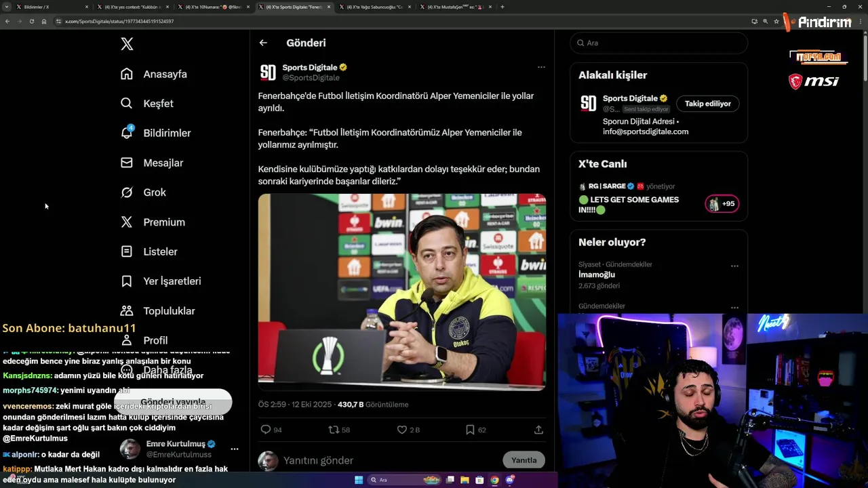This screenshot has width=868, height=488.
Task: Open İmamoğlu trending topic
Action: coord(597,274)
